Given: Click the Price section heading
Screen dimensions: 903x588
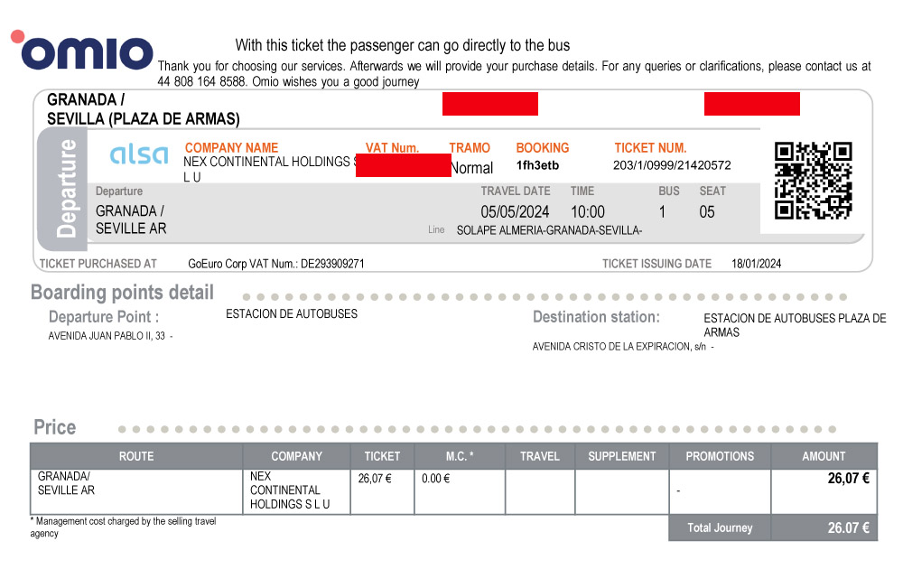Looking at the screenshot, I should tap(55, 427).
